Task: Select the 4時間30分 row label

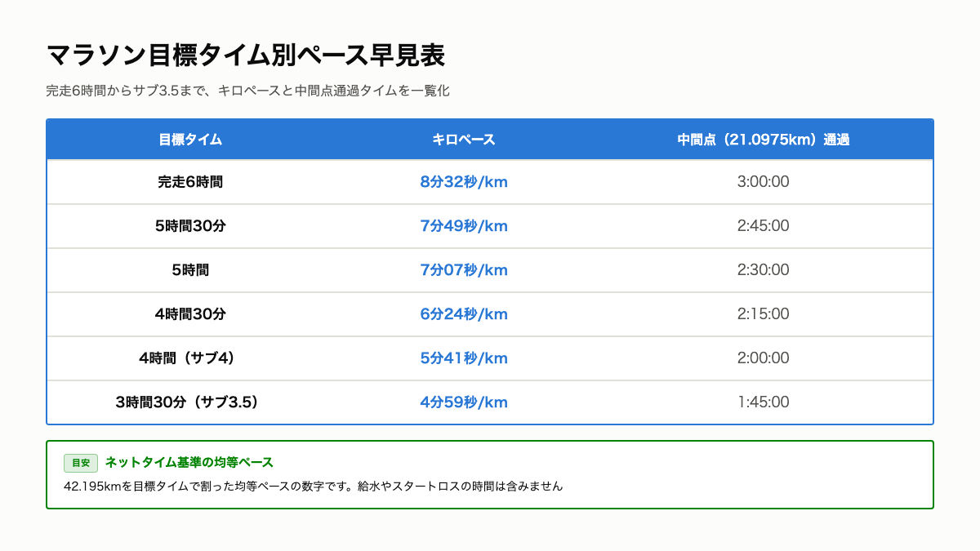Action: [190, 314]
